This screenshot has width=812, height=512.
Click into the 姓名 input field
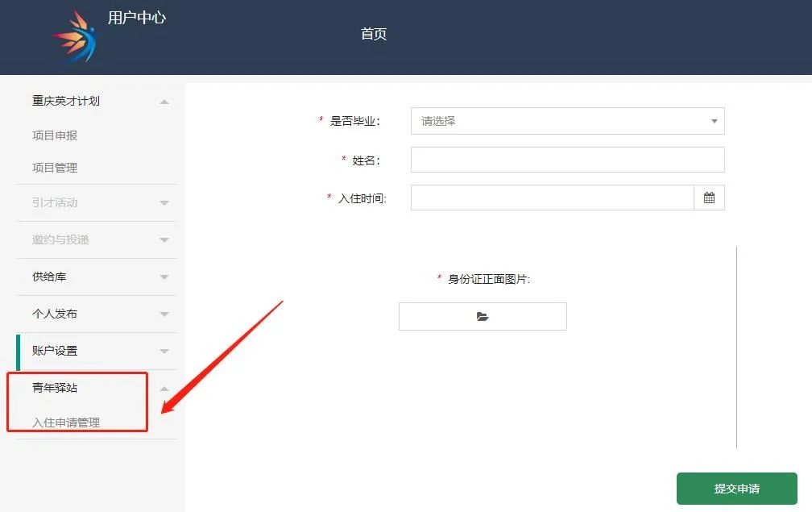pyautogui.click(x=568, y=160)
